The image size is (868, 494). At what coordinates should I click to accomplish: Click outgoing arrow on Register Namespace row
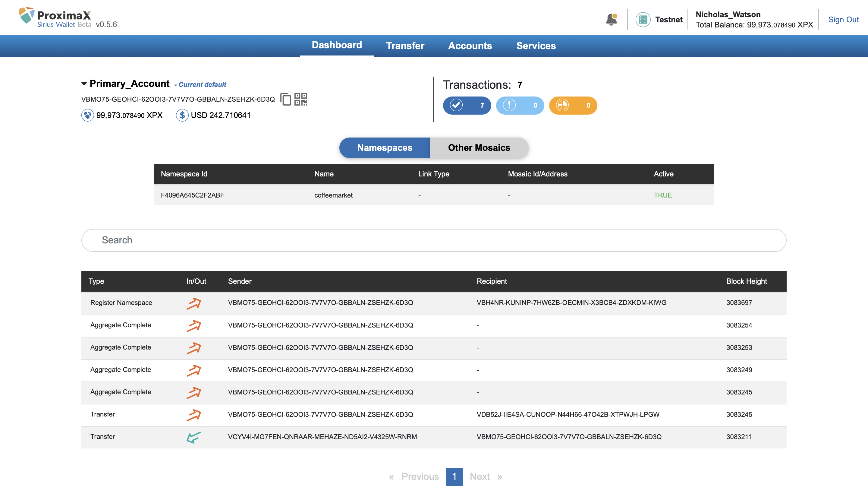[x=193, y=303]
